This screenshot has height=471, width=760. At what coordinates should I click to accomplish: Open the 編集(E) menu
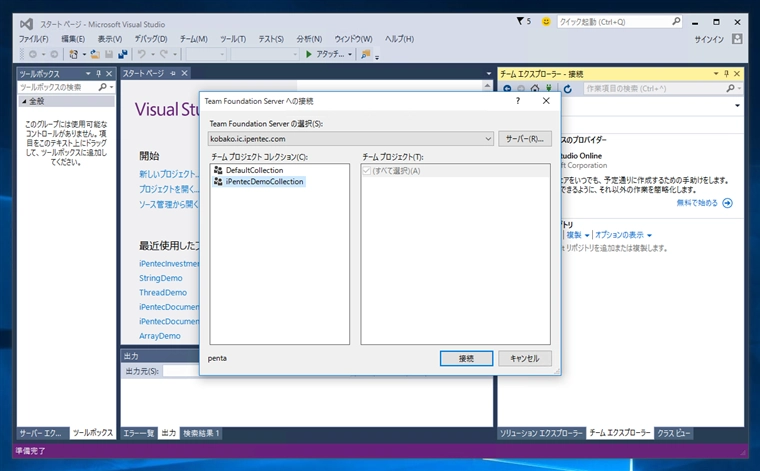[73, 39]
